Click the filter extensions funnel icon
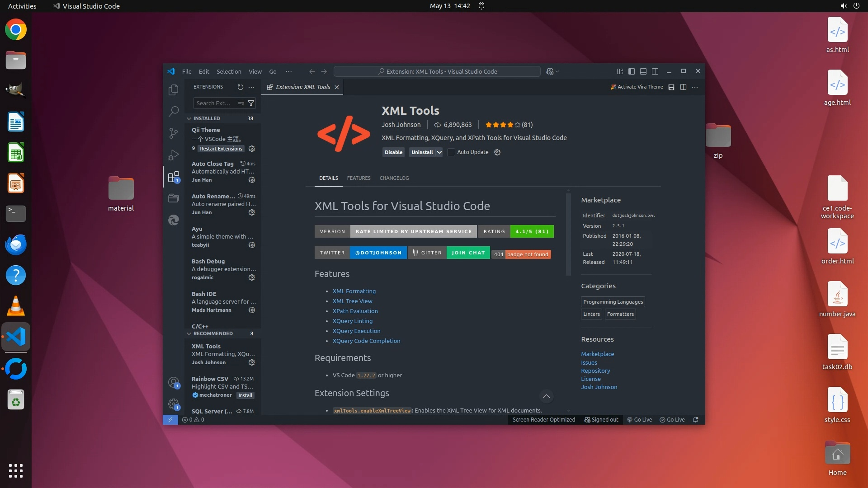 coord(251,103)
